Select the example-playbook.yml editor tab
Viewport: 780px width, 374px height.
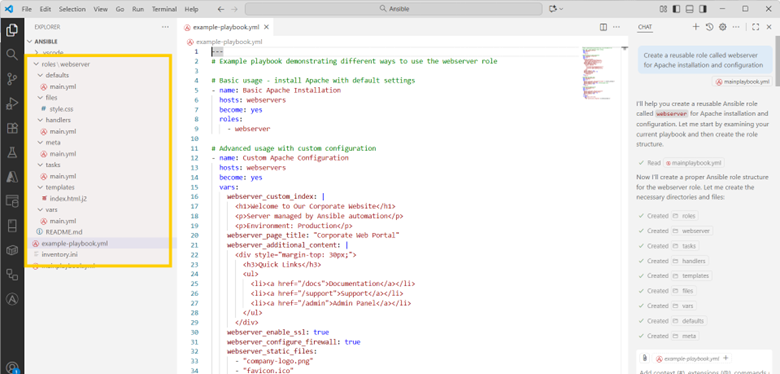point(227,27)
